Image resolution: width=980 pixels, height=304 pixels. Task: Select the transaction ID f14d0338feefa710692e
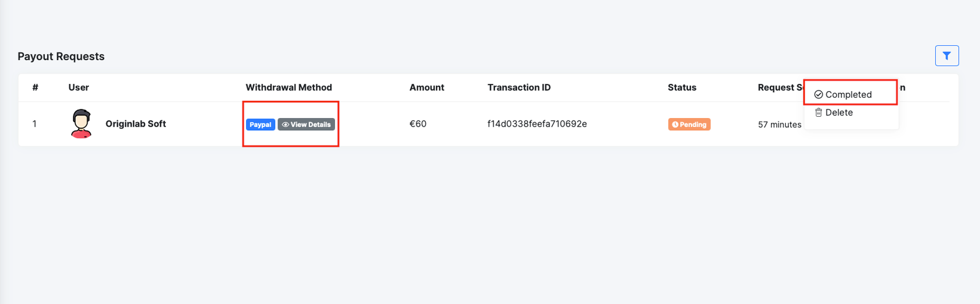[x=537, y=124]
